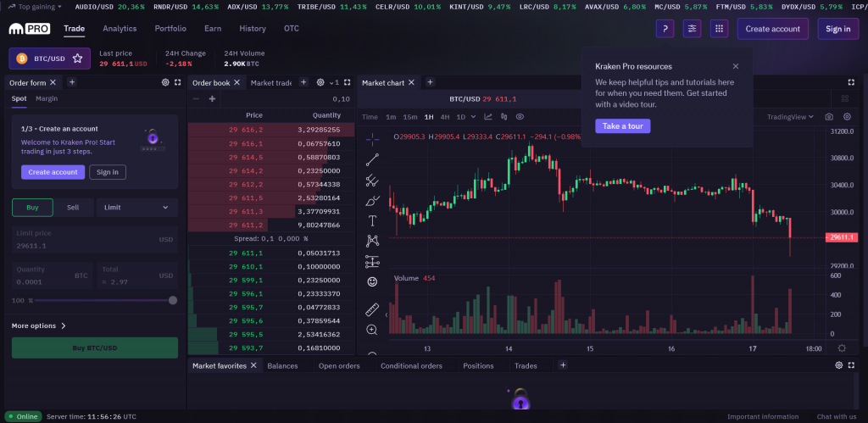Select the long position forecasting tool

[373, 261]
